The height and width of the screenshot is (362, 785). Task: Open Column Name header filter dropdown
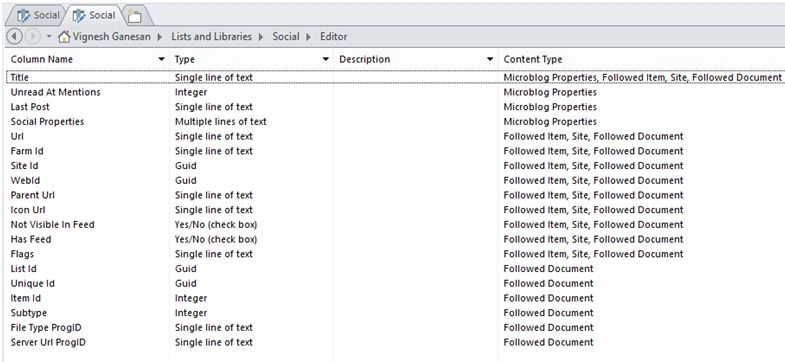point(161,59)
